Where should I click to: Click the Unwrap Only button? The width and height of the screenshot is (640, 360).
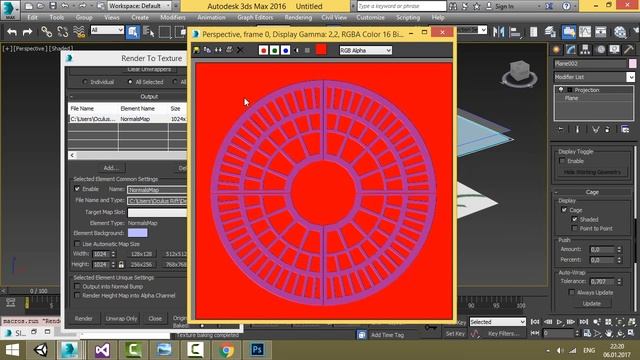(121, 318)
